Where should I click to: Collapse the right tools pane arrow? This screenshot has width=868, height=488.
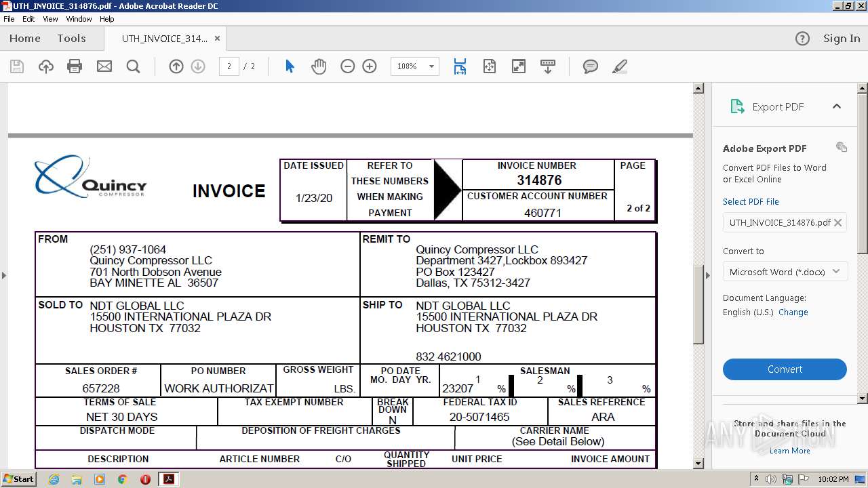708,275
